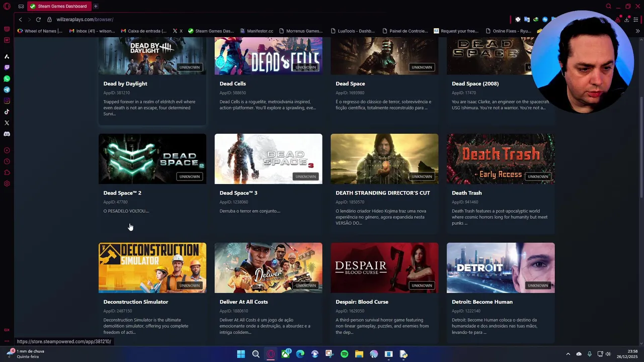Open Painel de Controle bookmark
Screen dimensions: 644x362
405,31
